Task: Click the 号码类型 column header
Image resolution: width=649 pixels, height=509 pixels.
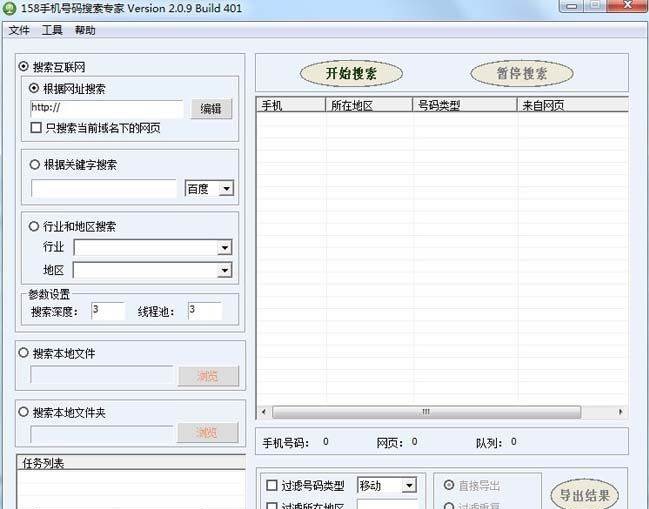Action: click(465, 105)
